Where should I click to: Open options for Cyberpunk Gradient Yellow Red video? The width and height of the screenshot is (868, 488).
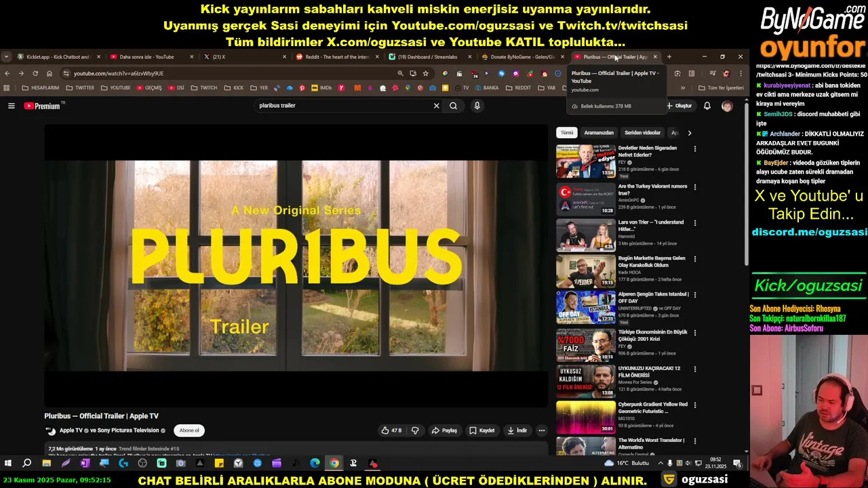[x=694, y=405]
